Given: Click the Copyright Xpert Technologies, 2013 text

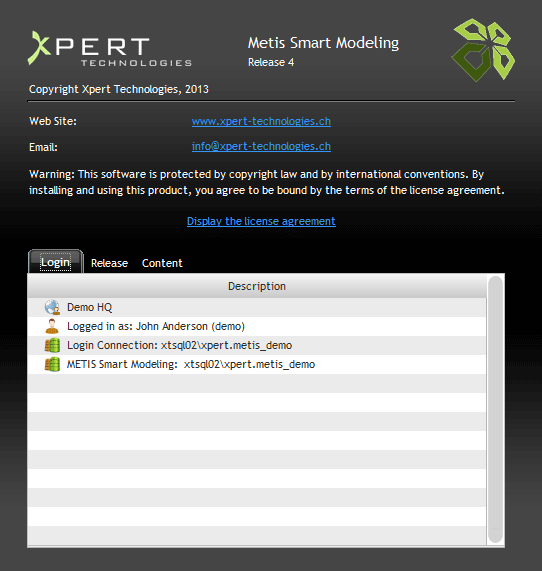Looking at the screenshot, I should pos(119,89).
